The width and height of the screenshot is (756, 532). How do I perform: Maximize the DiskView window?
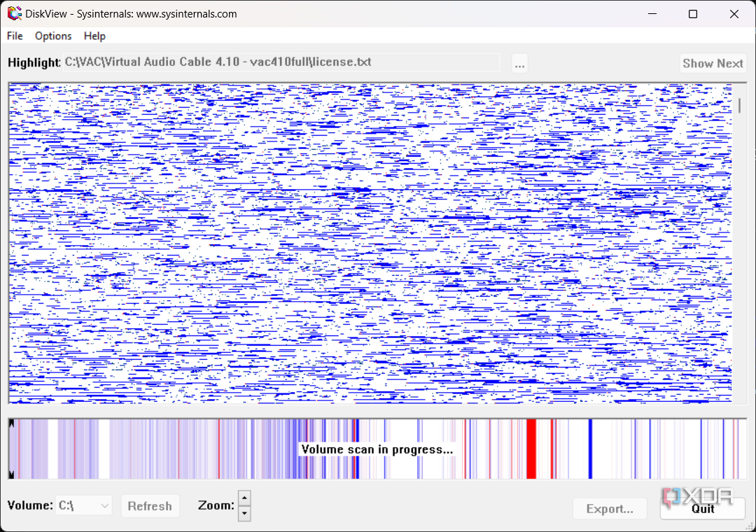693,13
